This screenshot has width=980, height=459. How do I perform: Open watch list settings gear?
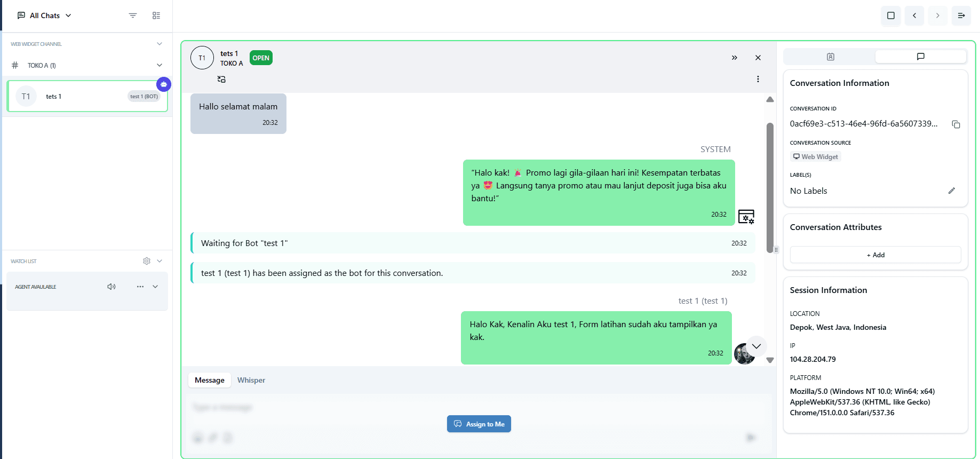[147, 261]
